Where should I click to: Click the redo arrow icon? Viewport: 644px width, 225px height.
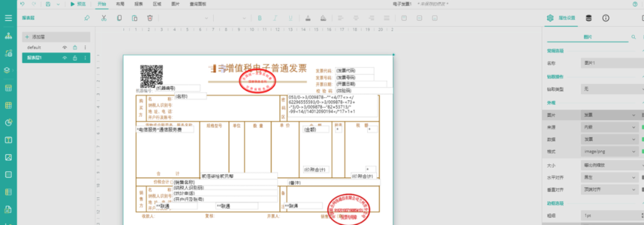point(34,4)
